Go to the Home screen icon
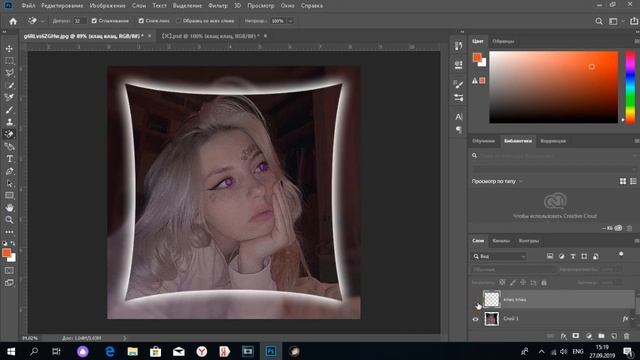 coord(13,21)
